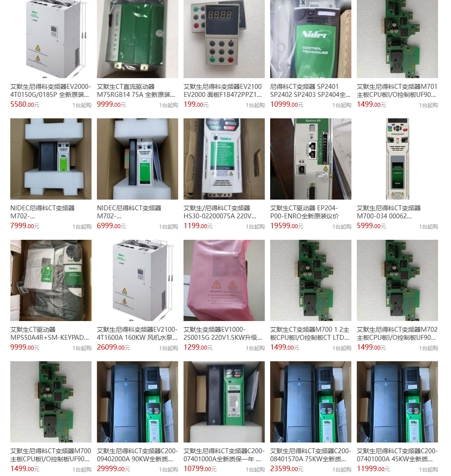Open the MP550A4R+SM-KEYPAD driver listing title
The width and height of the screenshot is (451, 476).
(50, 333)
